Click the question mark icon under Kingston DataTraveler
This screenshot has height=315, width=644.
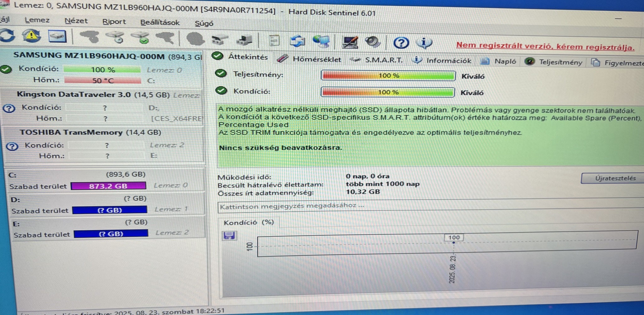(9, 108)
